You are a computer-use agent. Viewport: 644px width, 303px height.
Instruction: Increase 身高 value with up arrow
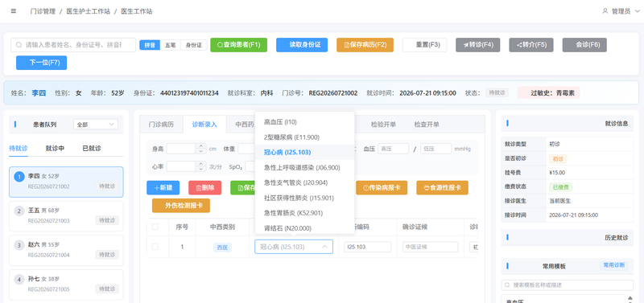tap(200, 146)
